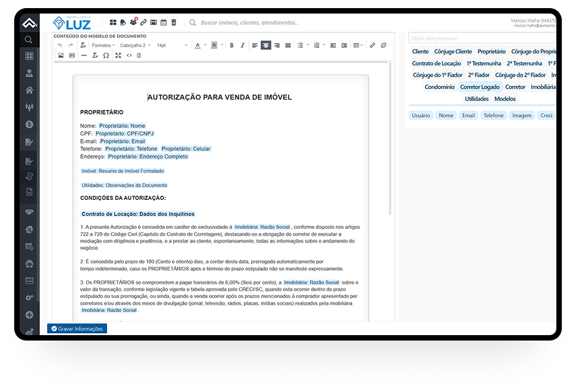Insert the Usuário field tag

pyautogui.click(x=421, y=115)
